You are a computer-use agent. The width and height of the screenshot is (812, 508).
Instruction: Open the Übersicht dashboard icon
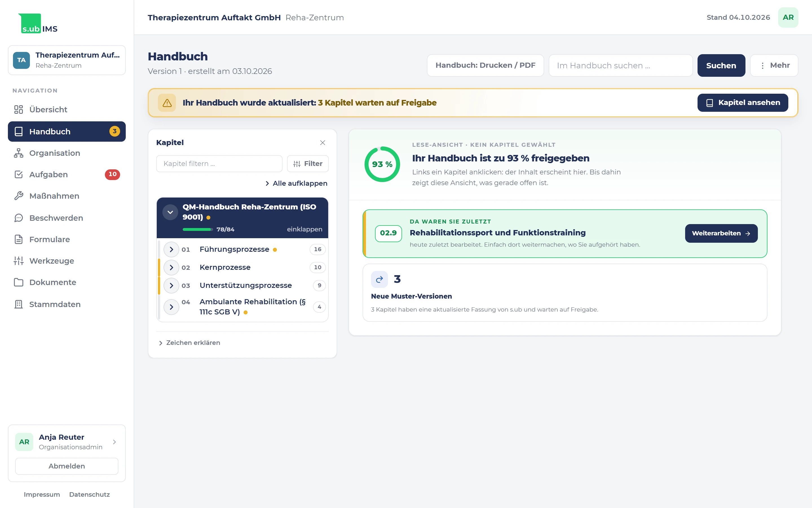[18, 110]
